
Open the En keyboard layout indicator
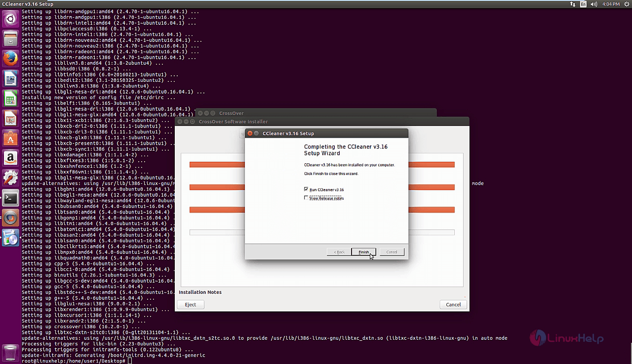pos(584,4)
